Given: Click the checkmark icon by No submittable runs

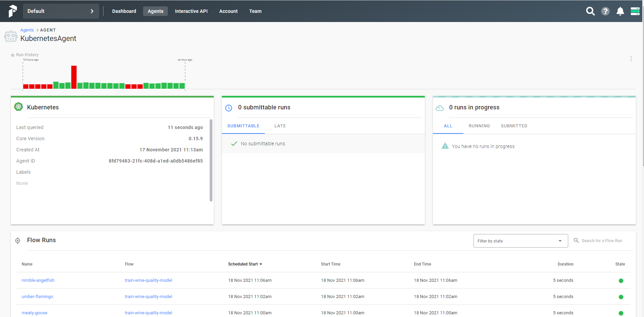Looking at the screenshot, I should (x=234, y=144).
